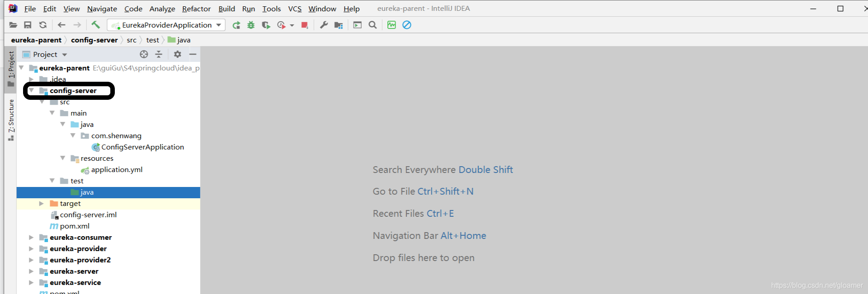Click the green waveform plugin icon

tap(392, 25)
